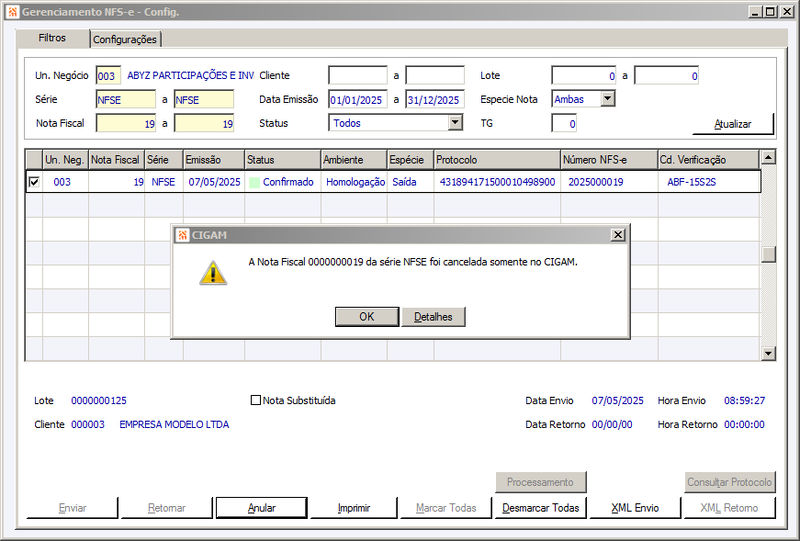Screen dimensions: 800x541
Task: Click Data Retorno value 00/00/00
Action: pos(612,425)
